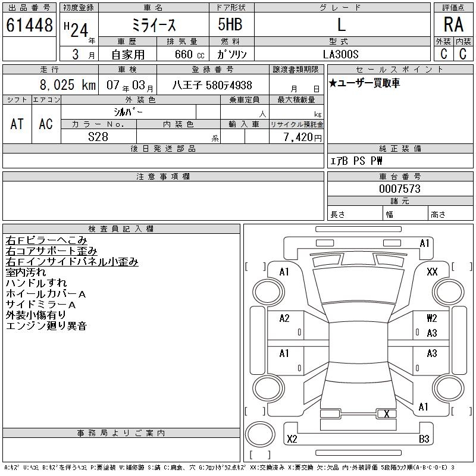Click the 後日発送部品 header
476x476 pixels.
(x=163, y=149)
